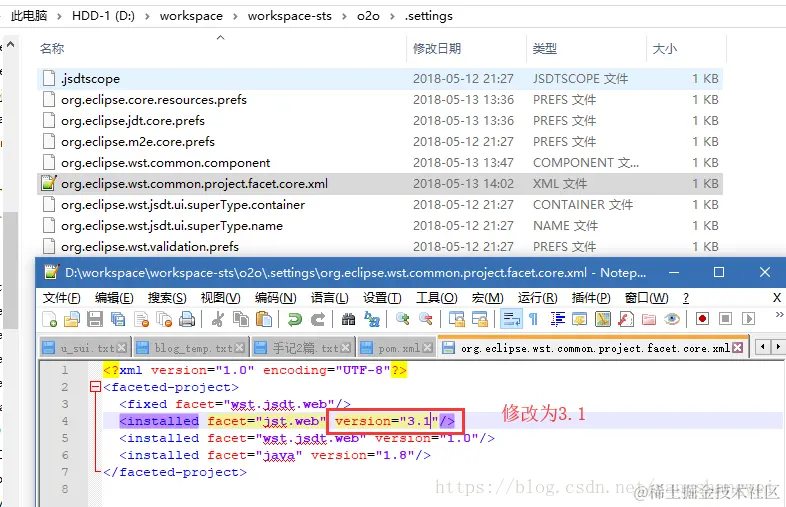Click the Zoom In magnifier icon
Image resolution: width=786 pixels, height=507 pixels.
[x=403, y=319]
